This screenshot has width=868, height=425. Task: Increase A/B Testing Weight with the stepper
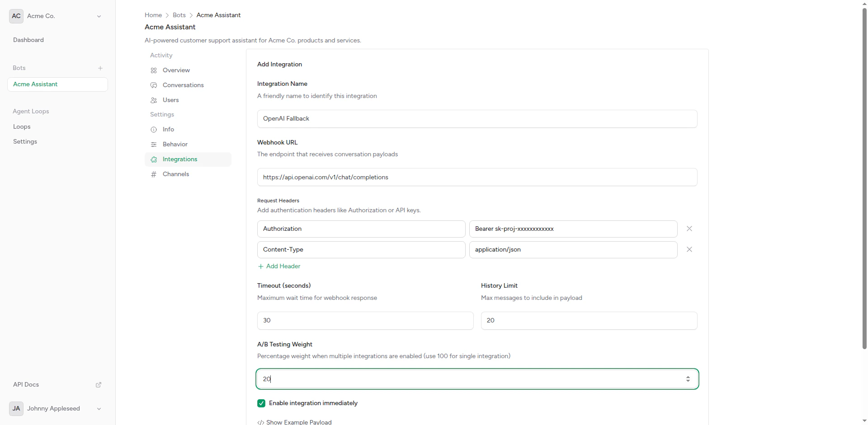pos(688,376)
